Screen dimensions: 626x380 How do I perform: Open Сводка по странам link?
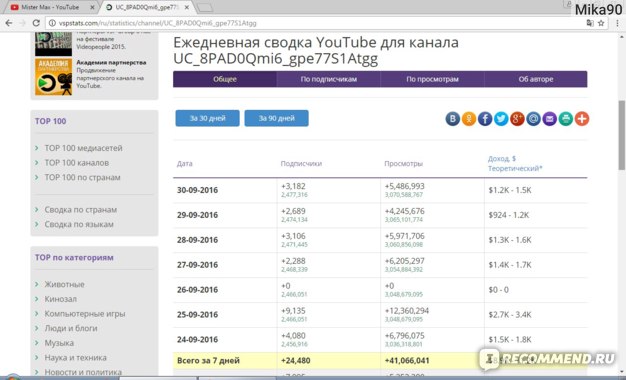81,210
